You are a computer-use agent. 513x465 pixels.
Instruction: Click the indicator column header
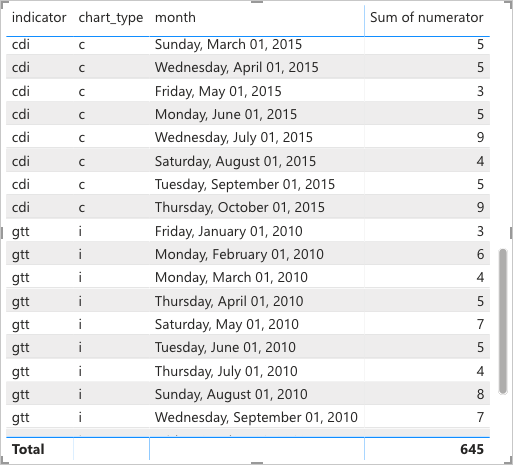click(39, 17)
